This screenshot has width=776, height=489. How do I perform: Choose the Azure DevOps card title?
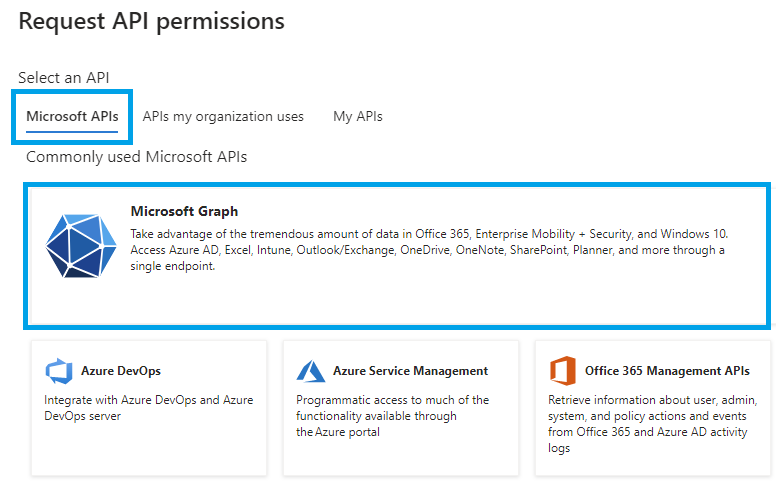[x=121, y=371]
